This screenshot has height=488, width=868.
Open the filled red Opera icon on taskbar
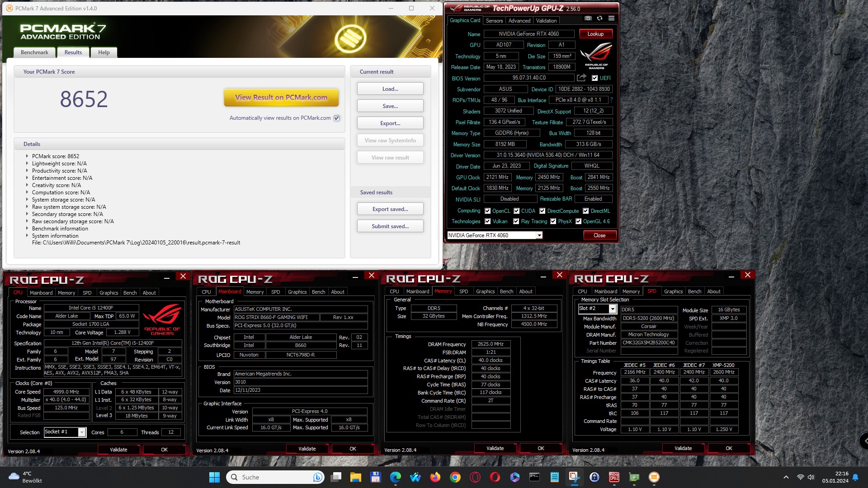click(x=495, y=477)
